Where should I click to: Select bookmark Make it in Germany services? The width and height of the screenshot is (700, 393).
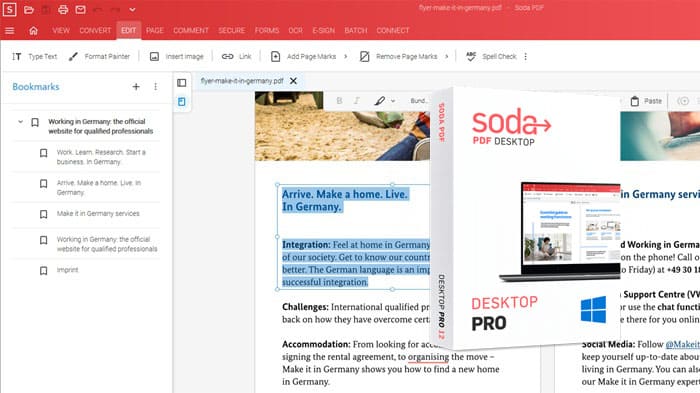(98, 213)
